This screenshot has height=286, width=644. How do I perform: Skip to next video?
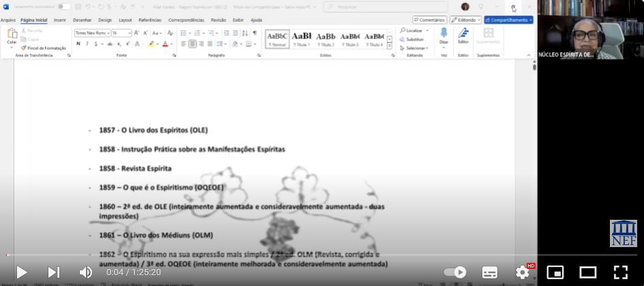pyautogui.click(x=54, y=272)
